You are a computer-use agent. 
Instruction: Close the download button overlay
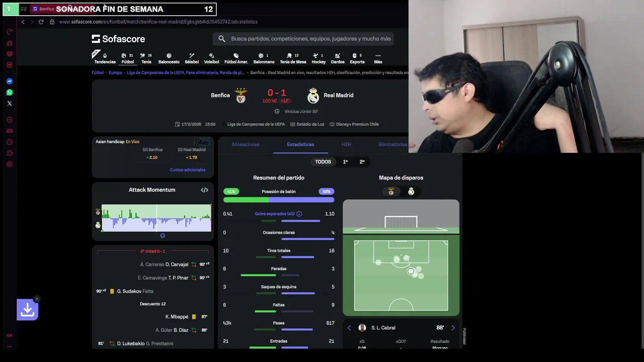pyautogui.click(x=37, y=299)
